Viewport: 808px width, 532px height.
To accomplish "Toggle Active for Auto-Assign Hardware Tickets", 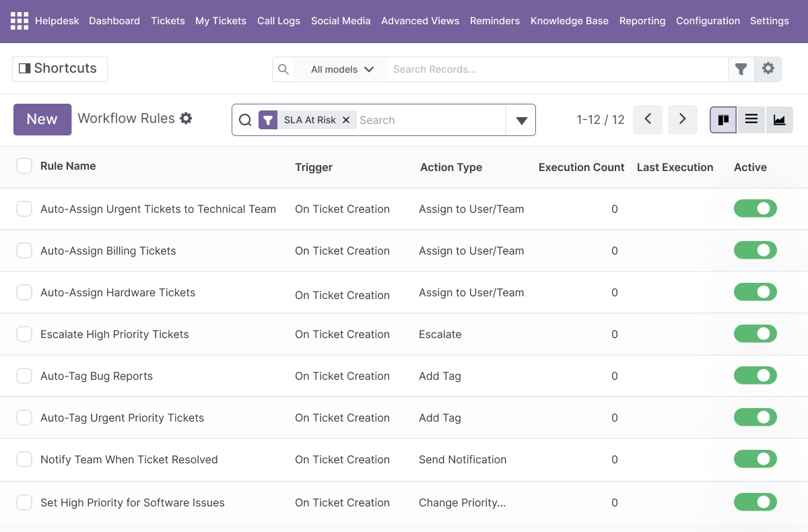I will (755, 292).
